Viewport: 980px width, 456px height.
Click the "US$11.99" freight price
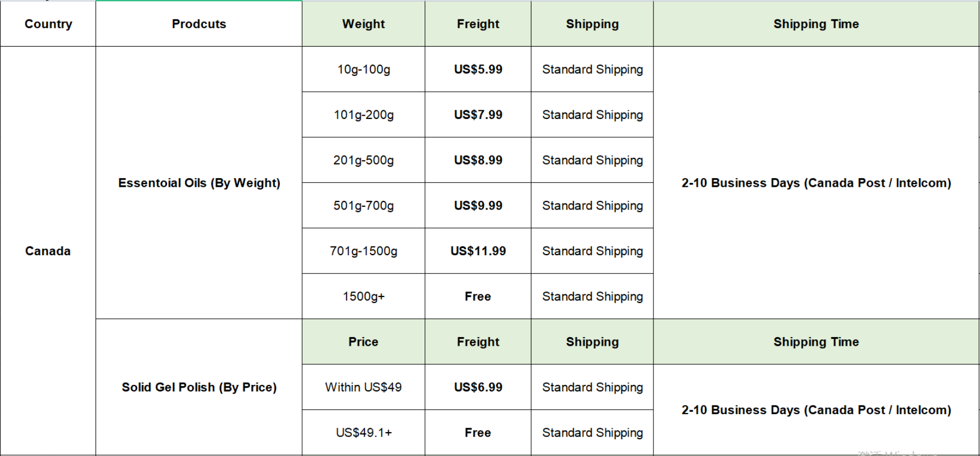pos(478,251)
